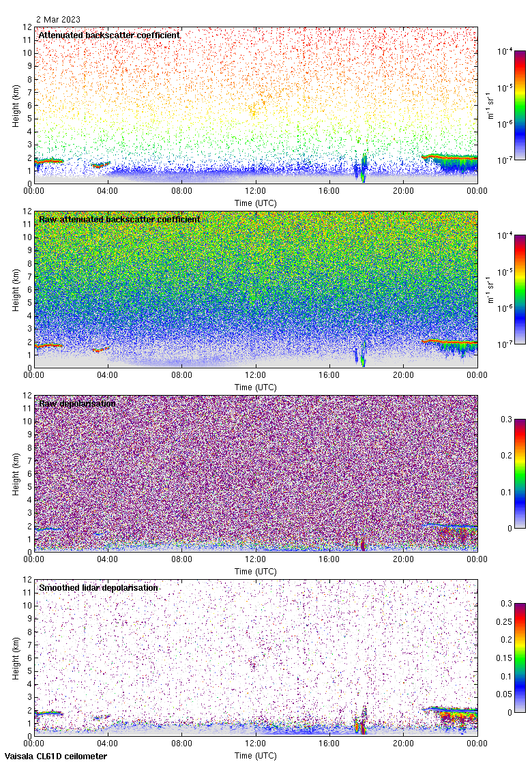Click the midnight cloud layer in Raw attenuated backscatter panel
Screen dimensions: 532x764
click(x=48, y=345)
